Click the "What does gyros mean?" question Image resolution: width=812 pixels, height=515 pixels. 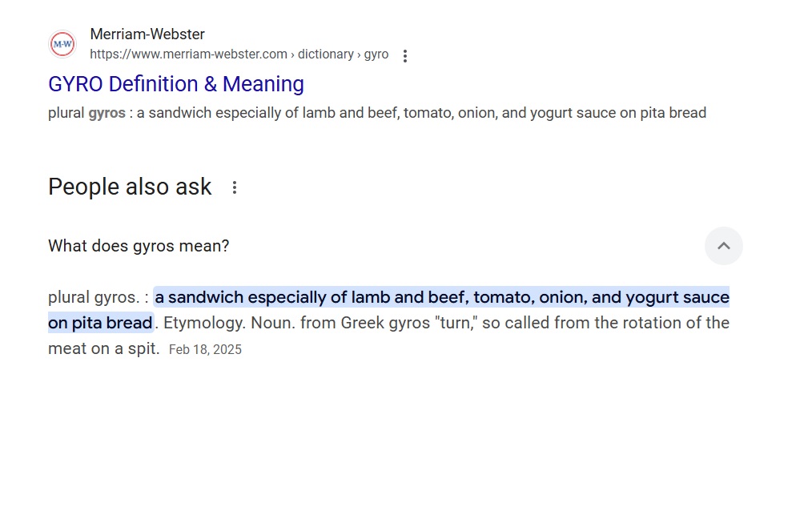tap(139, 246)
